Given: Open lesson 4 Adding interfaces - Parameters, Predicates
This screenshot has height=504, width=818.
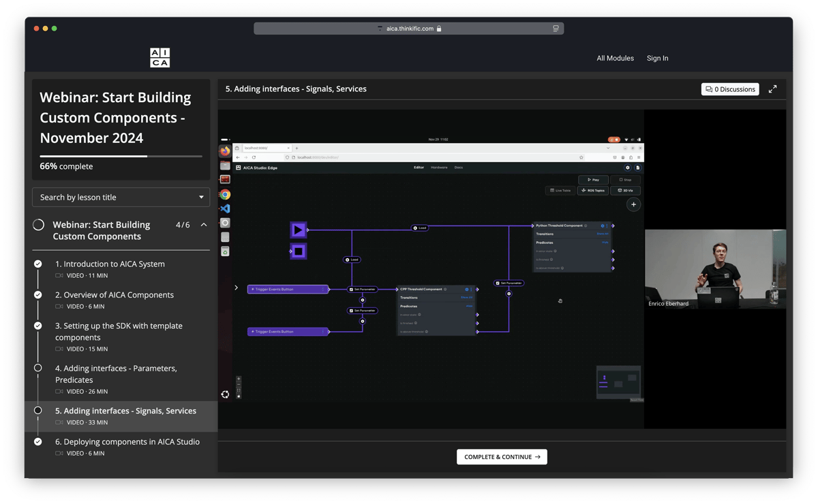Looking at the screenshot, I should point(116,374).
